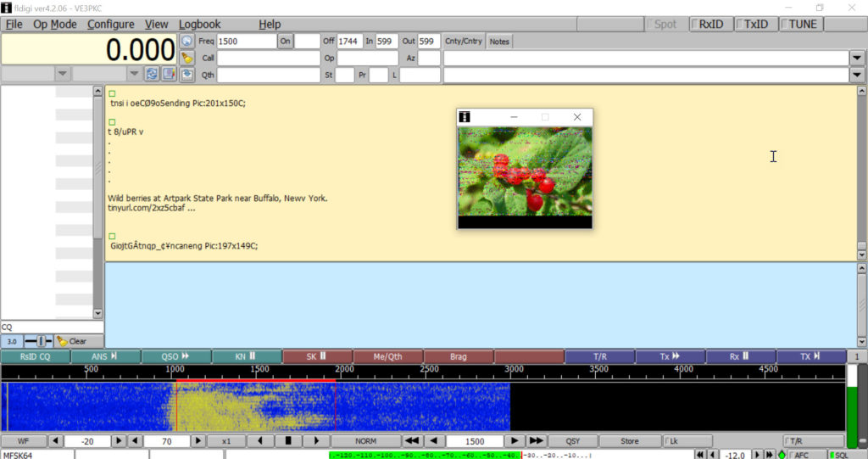
Task: Toggle the Lk lock checkbox
Action: click(685, 441)
